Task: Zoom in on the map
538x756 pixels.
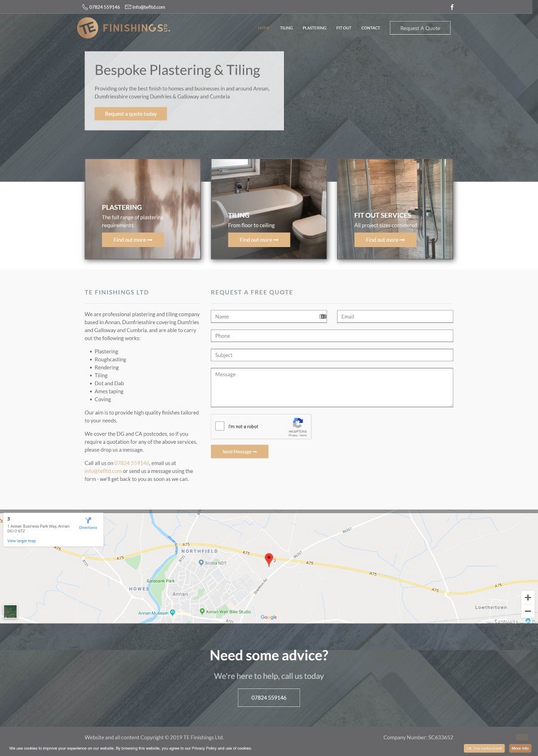Action: click(x=527, y=598)
